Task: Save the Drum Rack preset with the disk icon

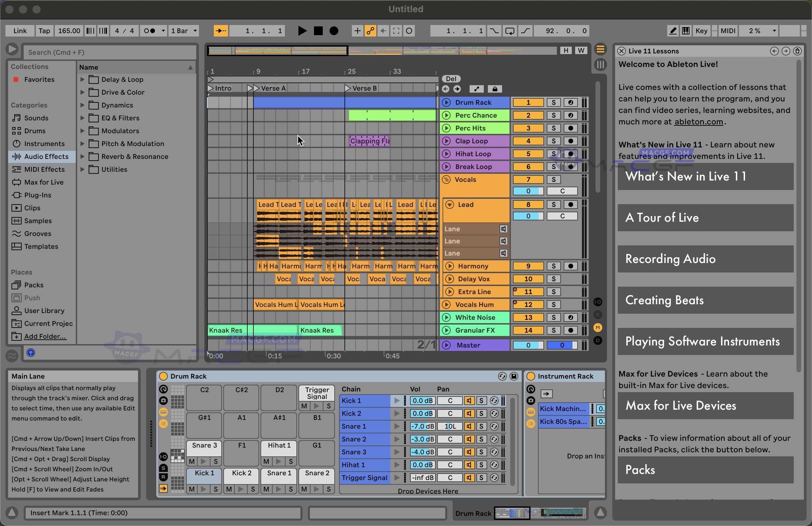Action: click(x=514, y=376)
